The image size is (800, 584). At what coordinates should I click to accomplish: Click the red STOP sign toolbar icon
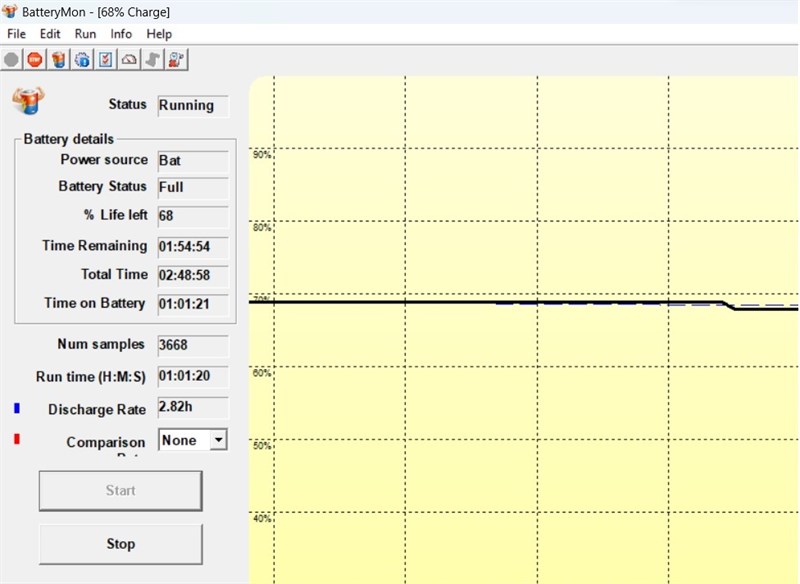point(35,60)
